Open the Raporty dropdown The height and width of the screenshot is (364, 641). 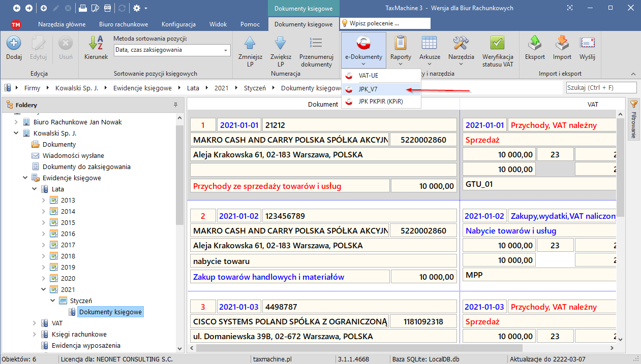(401, 50)
